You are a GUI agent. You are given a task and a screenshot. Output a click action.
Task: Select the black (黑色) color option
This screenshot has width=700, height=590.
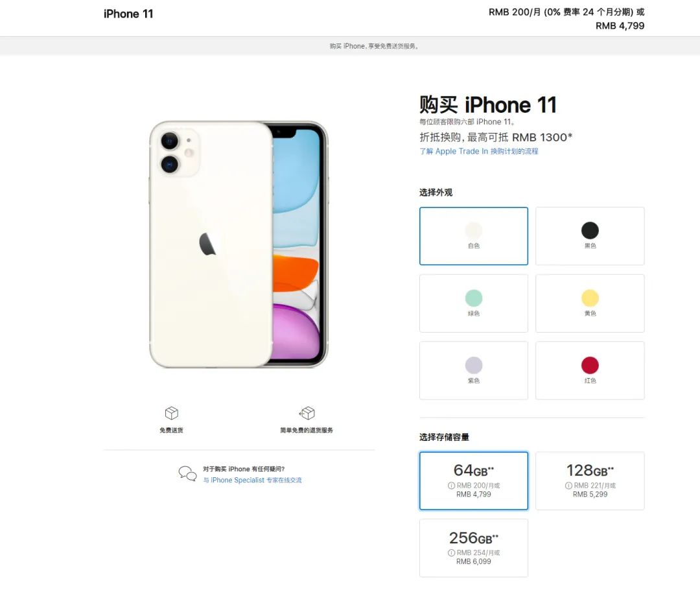tap(590, 236)
